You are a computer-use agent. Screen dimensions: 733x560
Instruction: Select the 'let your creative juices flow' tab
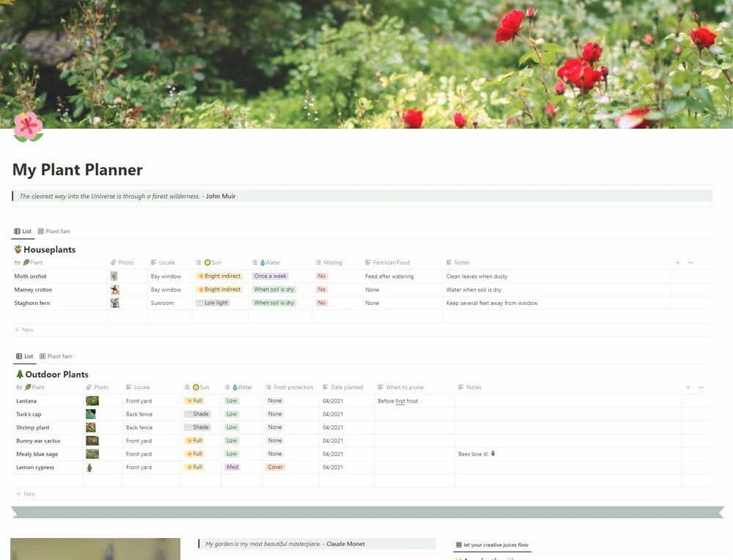pos(495,544)
